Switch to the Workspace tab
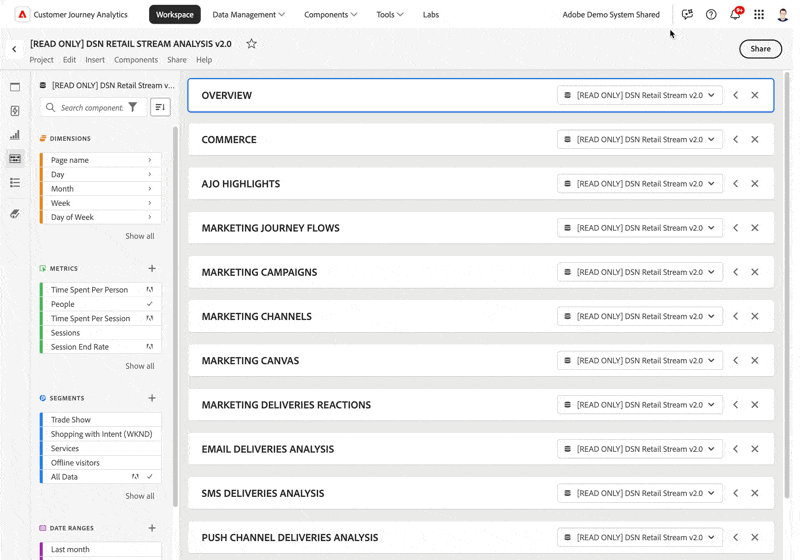Viewport: 800px width, 560px height. [x=174, y=15]
